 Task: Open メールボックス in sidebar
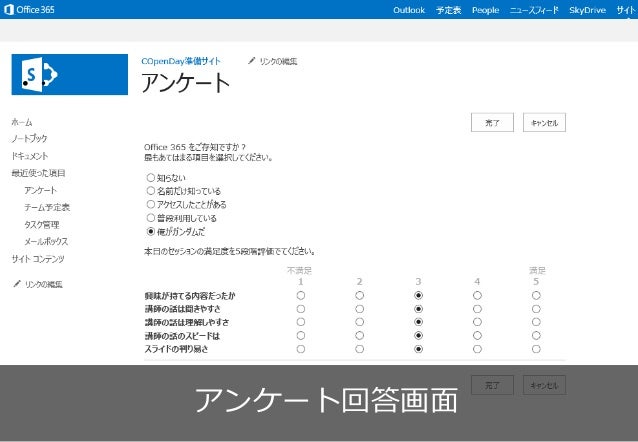[x=46, y=241]
